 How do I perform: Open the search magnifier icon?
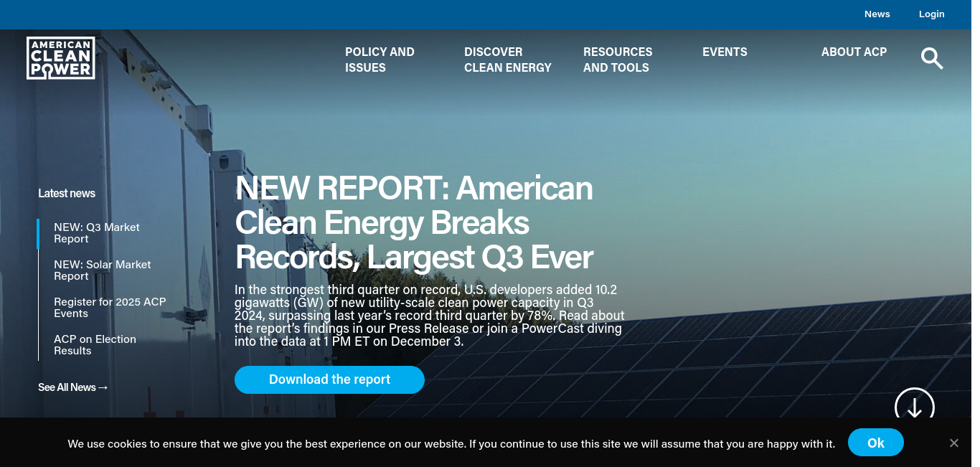pyautogui.click(x=932, y=58)
